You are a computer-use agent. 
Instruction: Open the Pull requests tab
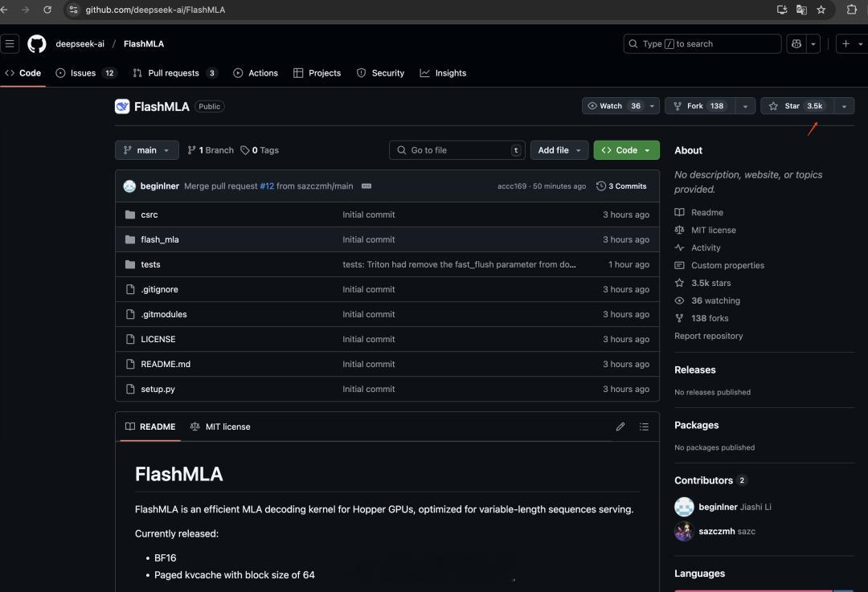point(175,73)
